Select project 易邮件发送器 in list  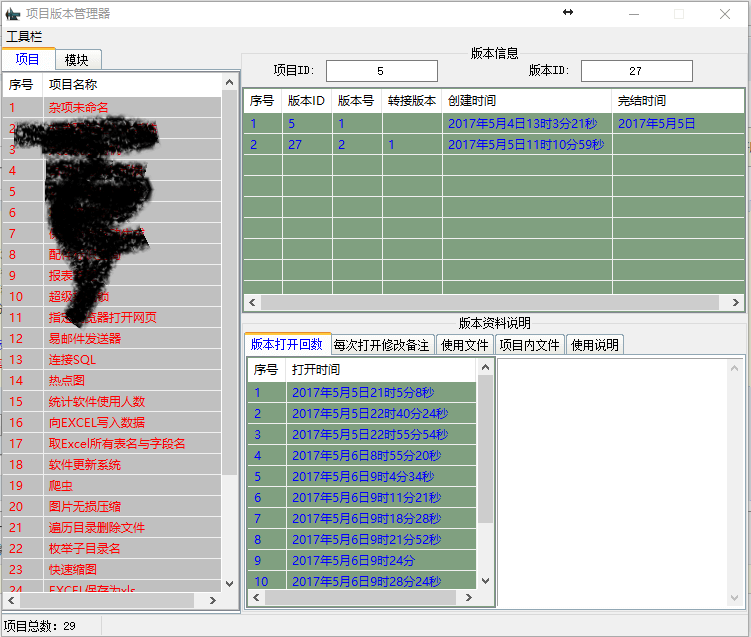[x=85, y=339]
